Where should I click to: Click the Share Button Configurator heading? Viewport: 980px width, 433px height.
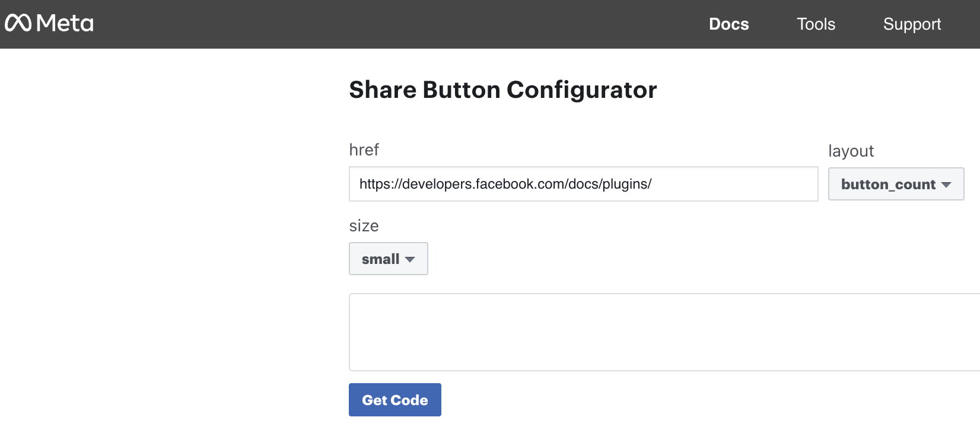pyautogui.click(x=502, y=90)
